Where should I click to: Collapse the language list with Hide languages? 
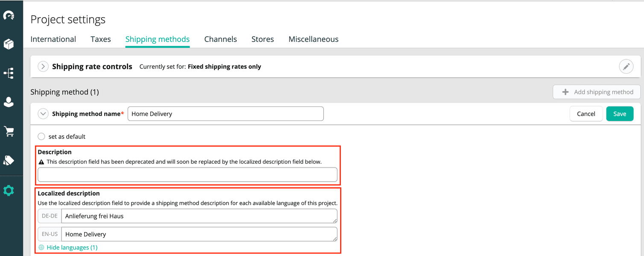point(72,247)
